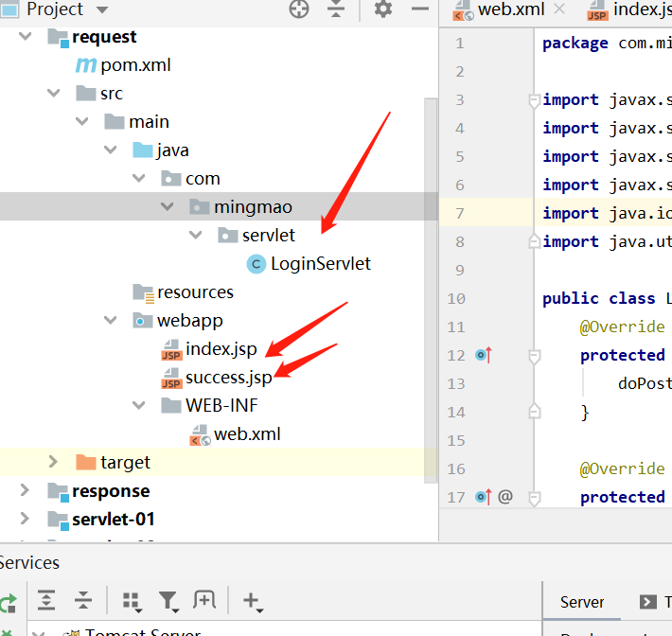This screenshot has width=672, height=636.
Task: Collapse the request module node
Action: 26,36
